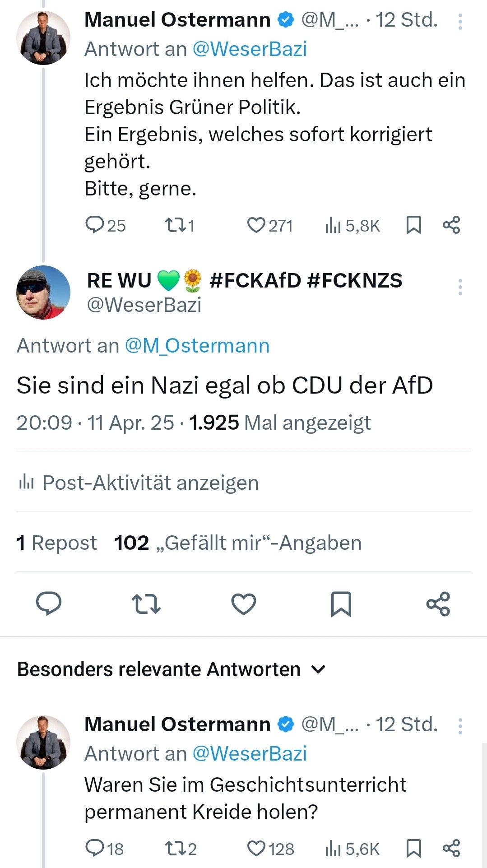Share the top Manuel Ostermann post
The image size is (487, 868).
[x=451, y=225]
